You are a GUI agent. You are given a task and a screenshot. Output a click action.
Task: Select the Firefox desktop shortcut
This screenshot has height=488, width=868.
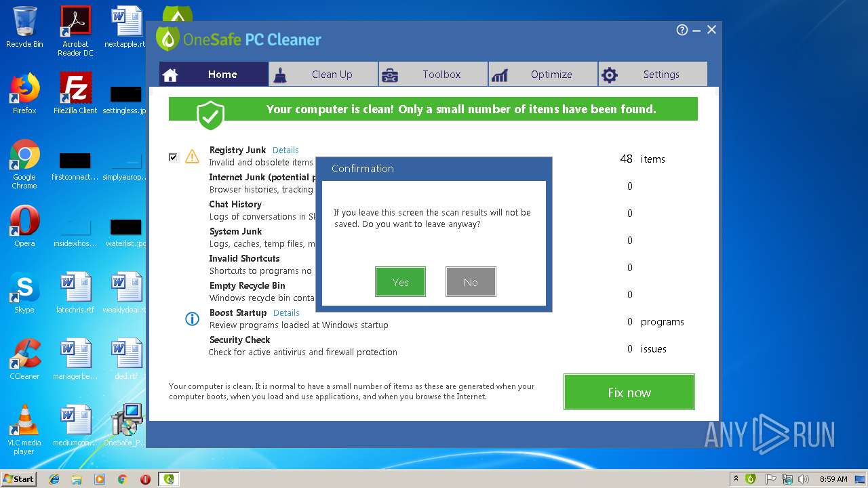[x=24, y=94]
